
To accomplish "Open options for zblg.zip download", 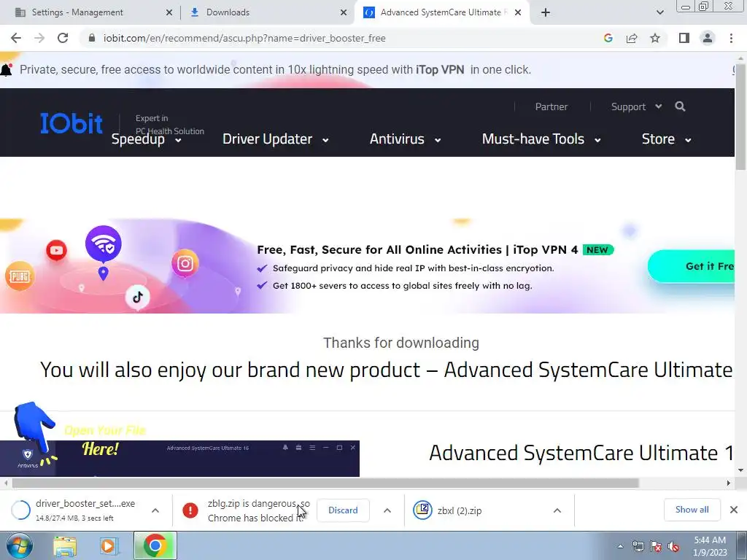I will pos(387,510).
